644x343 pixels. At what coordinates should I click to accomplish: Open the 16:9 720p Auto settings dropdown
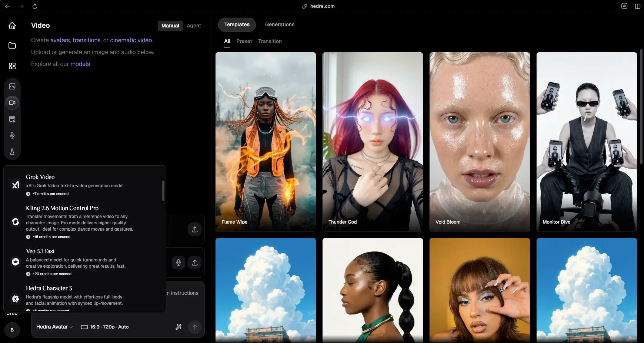pos(105,327)
